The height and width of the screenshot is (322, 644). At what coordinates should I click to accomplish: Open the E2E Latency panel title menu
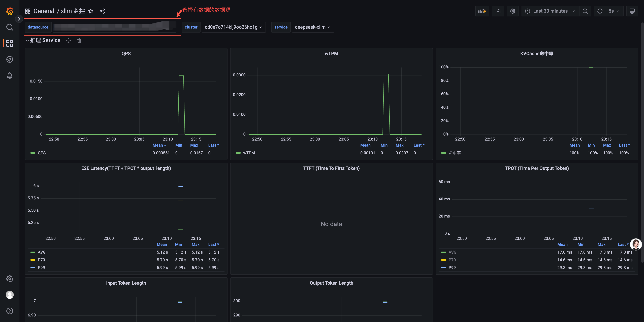coord(126,168)
